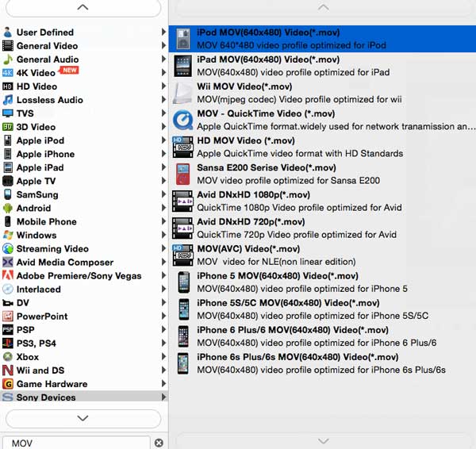This screenshot has width=476, height=449.
Task: Click the Avid Media Composer icon
Action: pos(8,262)
